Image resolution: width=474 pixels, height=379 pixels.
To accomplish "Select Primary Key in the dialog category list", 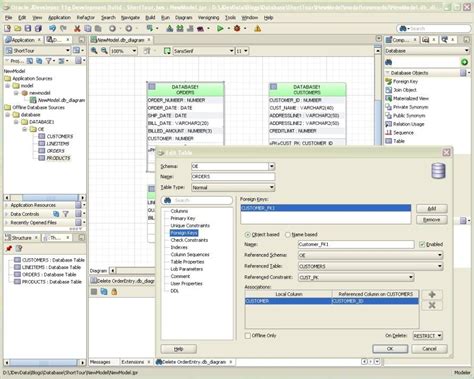I will coord(183,218).
